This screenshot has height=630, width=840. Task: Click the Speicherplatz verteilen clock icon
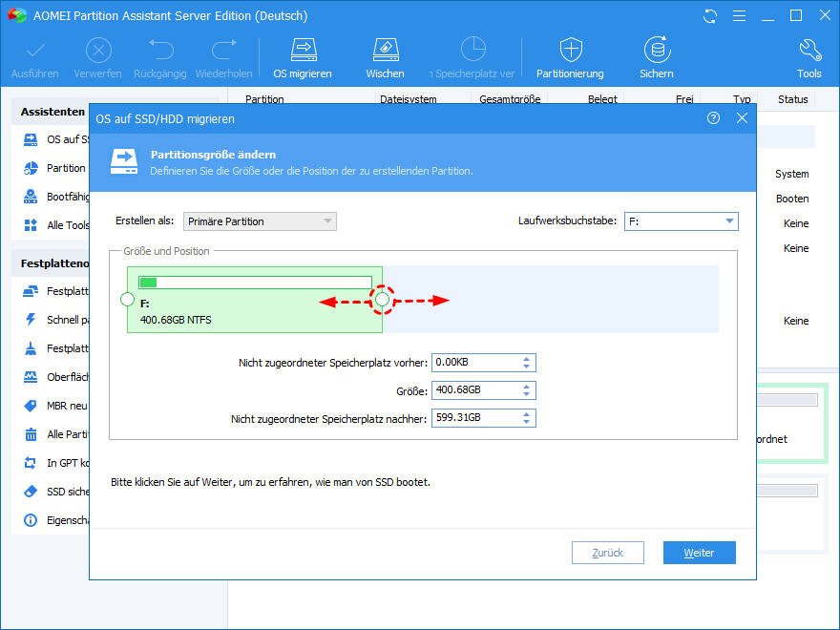(472, 50)
